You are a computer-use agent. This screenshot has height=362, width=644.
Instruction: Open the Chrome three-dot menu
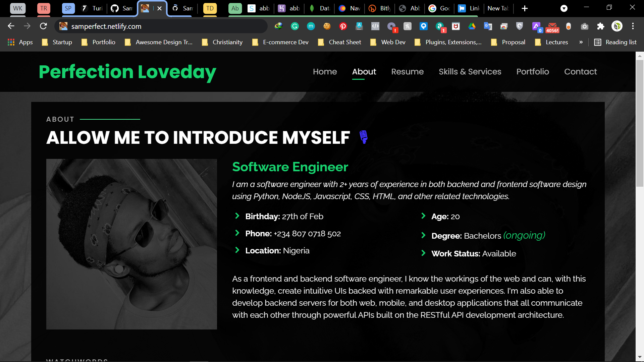(633, 26)
